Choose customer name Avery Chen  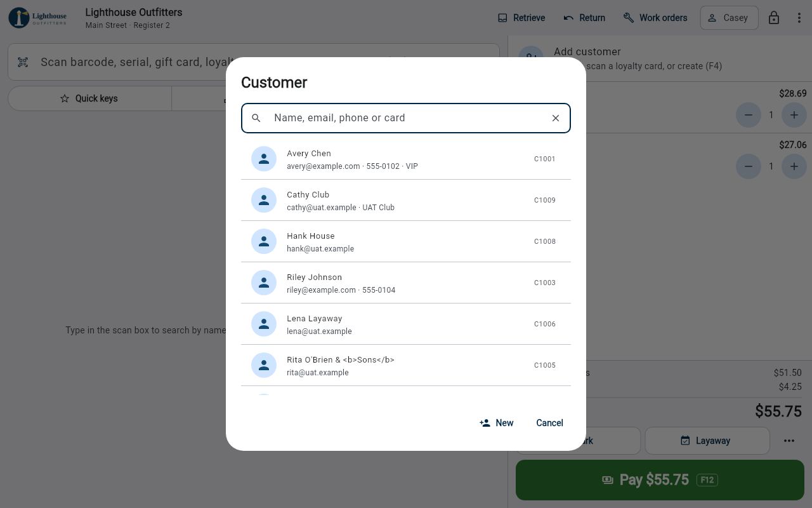click(309, 154)
